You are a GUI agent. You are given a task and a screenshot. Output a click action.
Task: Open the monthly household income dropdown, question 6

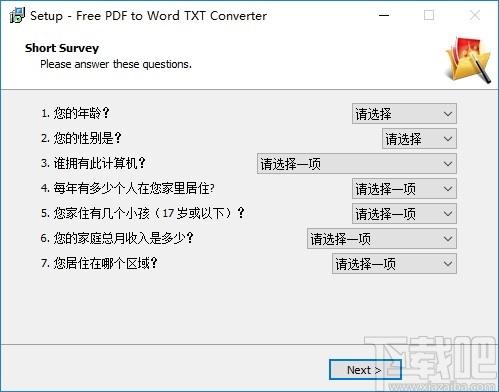[x=382, y=239]
